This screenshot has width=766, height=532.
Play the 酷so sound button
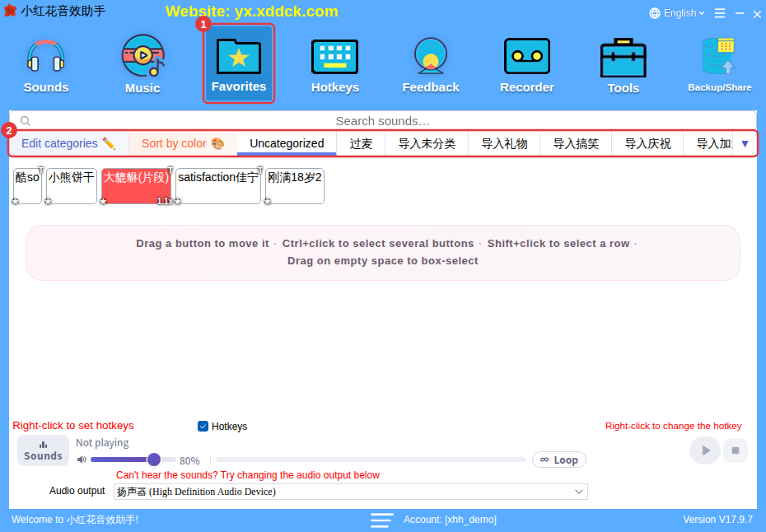(27, 186)
